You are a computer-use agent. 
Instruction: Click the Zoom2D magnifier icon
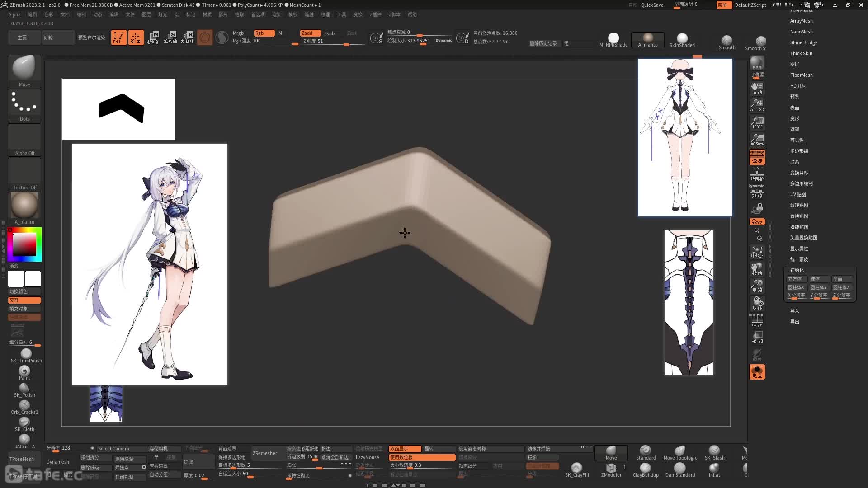pyautogui.click(x=757, y=105)
